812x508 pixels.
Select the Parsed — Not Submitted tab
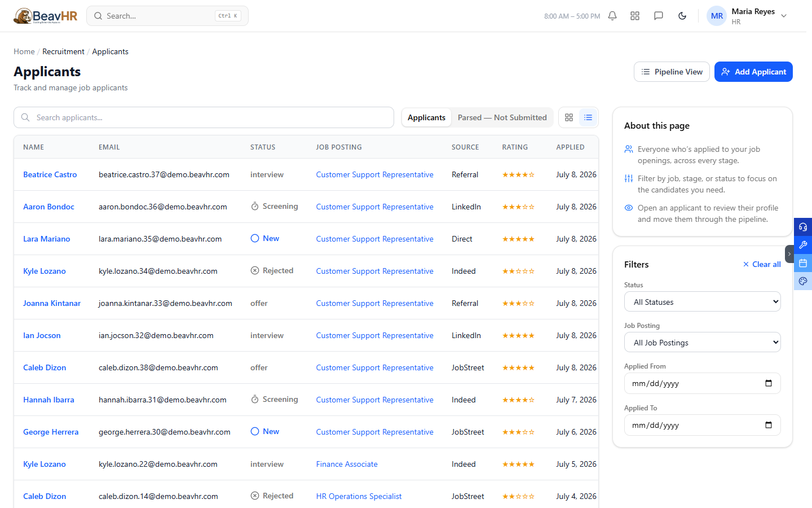(502, 117)
